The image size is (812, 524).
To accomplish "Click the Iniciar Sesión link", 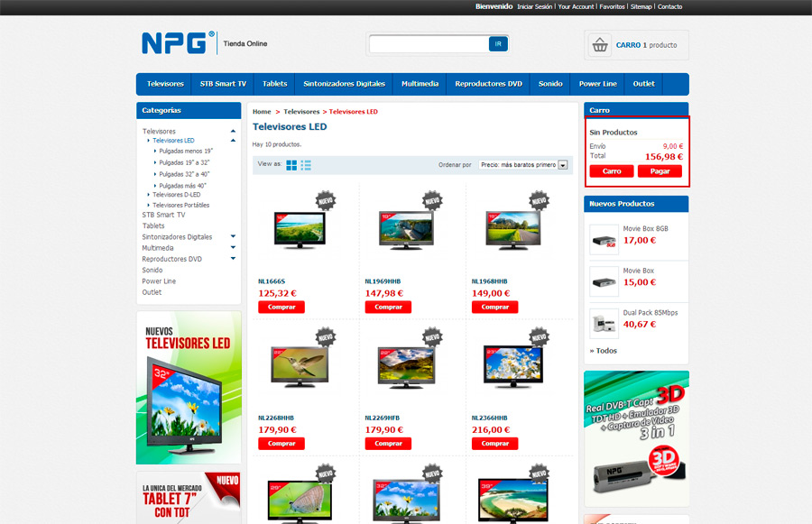I will pos(534,6).
